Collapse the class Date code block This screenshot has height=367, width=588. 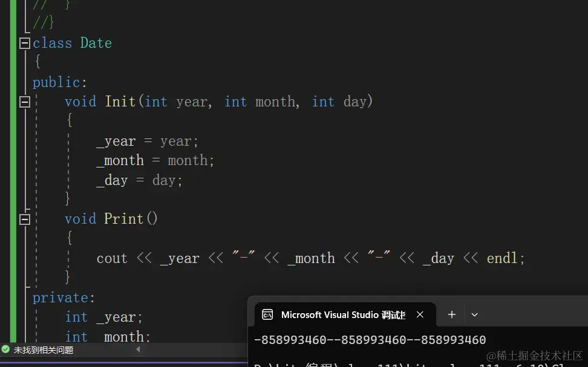click(x=24, y=44)
